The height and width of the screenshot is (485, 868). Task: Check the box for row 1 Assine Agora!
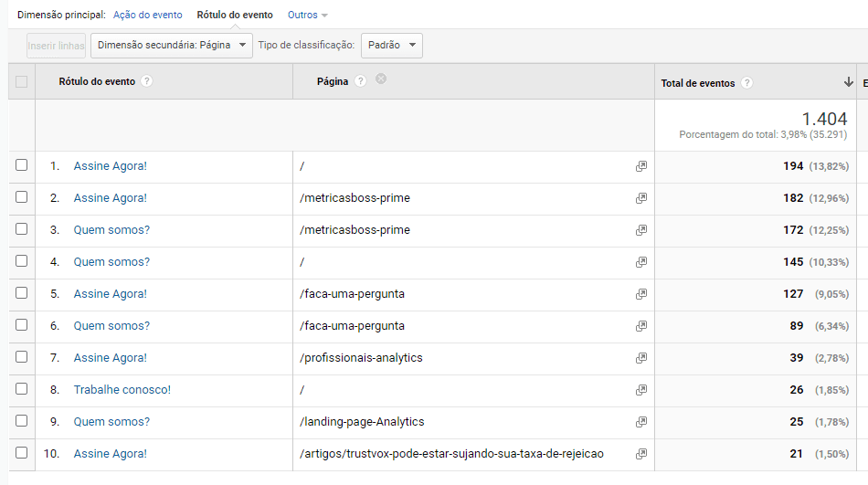[x=22, y=165]
